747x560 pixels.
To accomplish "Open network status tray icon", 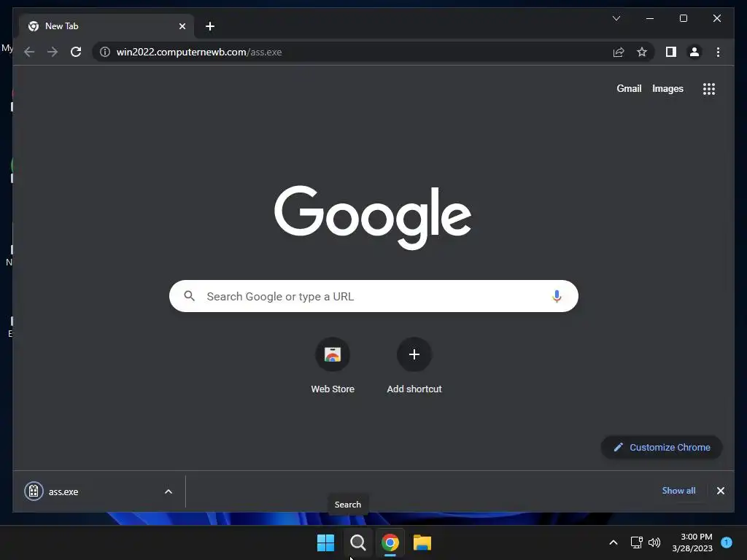I will (x=636, y=542).
